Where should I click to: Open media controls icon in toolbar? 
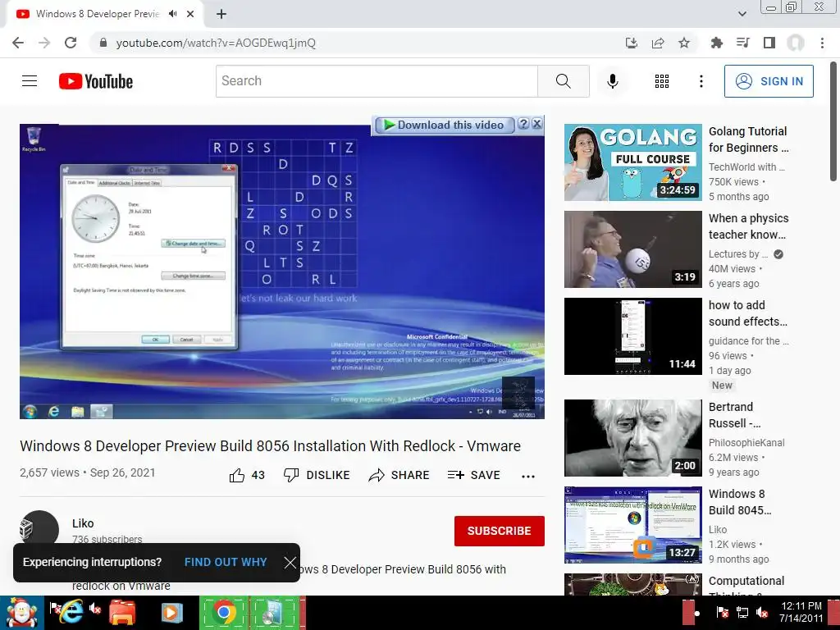click(x=742, y=43)
